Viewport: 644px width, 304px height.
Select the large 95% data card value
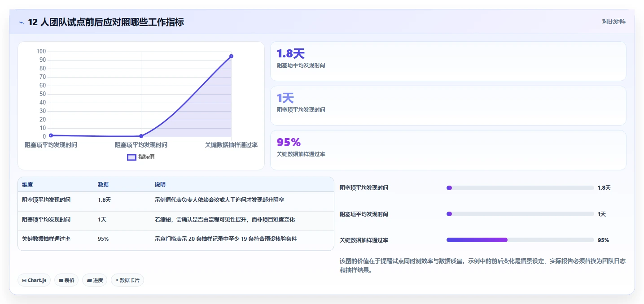click(x=289, y=143)
